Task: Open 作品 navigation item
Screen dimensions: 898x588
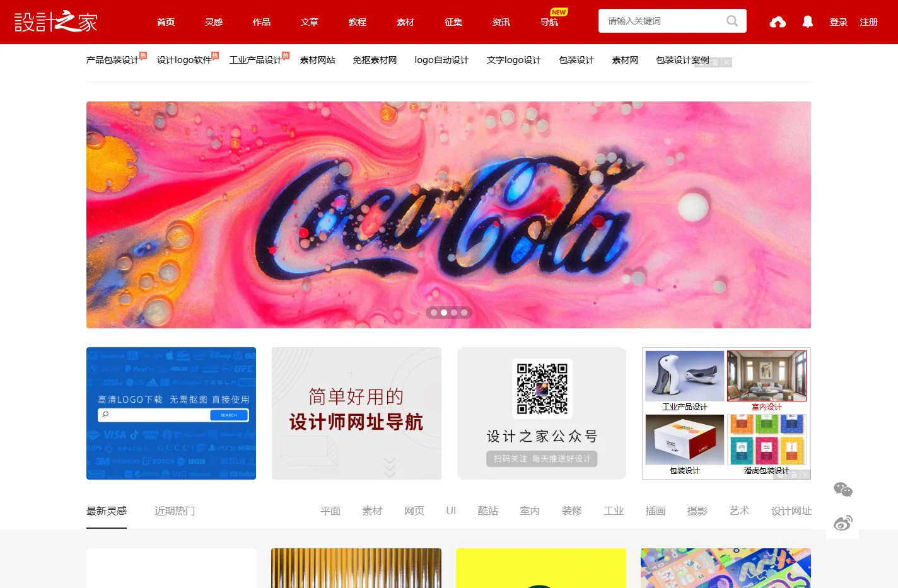Action: tap(262, 22)
